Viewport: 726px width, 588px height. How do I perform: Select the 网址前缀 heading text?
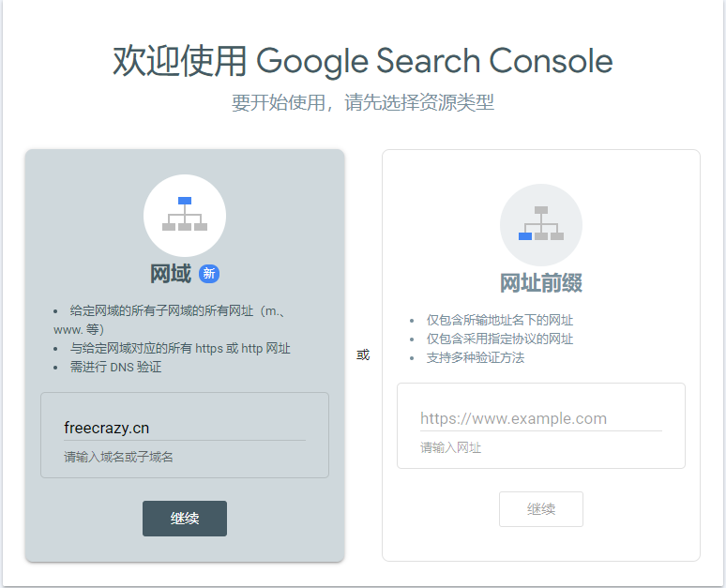541,283
